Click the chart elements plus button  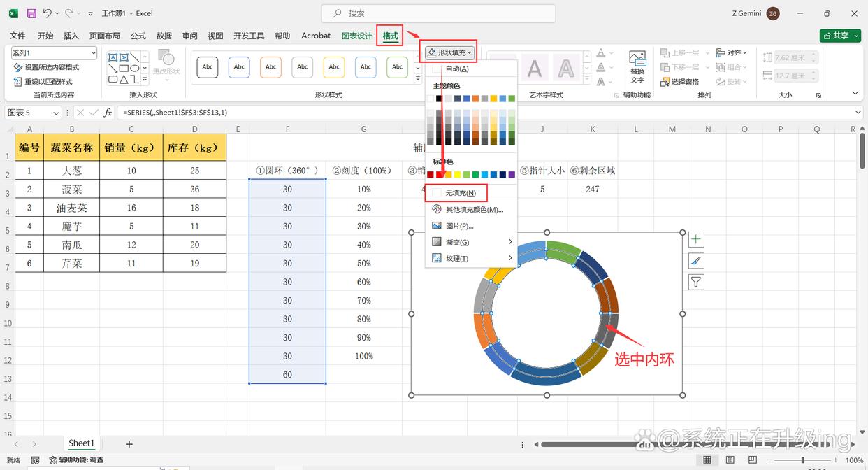[x=696, y=240]
